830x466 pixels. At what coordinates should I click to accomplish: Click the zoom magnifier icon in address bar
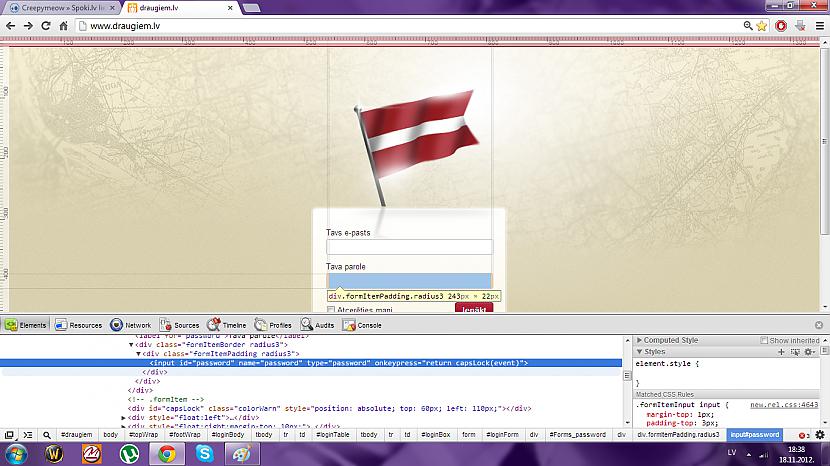[x=748, y=25]
